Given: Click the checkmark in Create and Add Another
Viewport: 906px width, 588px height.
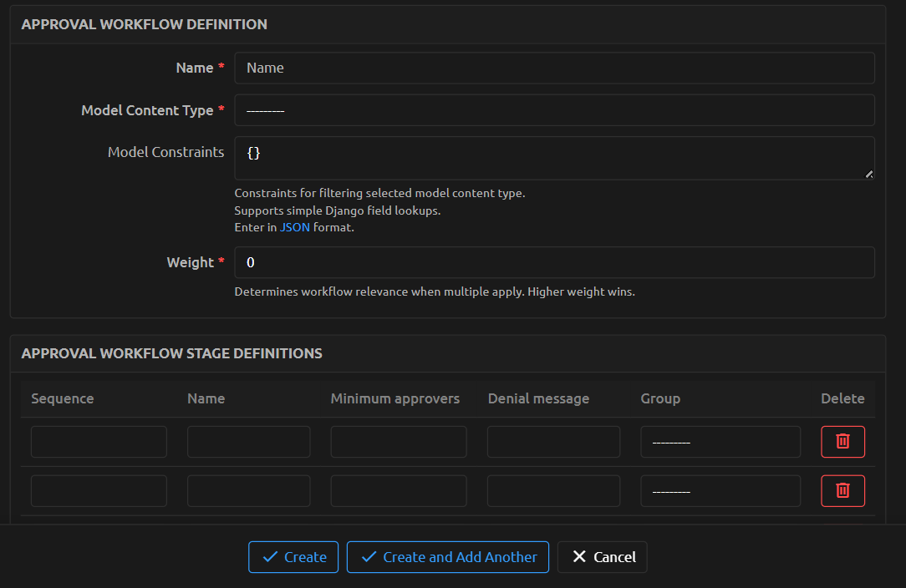Looking at the screenshot, I should (x=368, y=556).
